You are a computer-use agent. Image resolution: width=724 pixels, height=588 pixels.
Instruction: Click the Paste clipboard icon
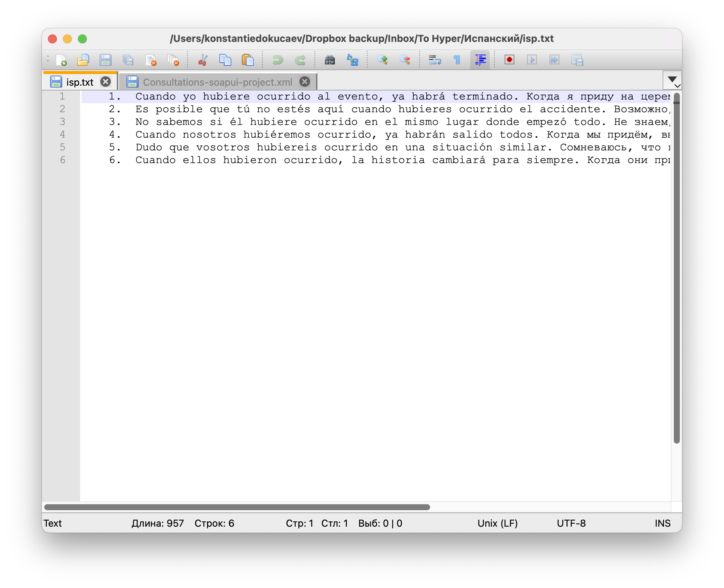[247, 60]
